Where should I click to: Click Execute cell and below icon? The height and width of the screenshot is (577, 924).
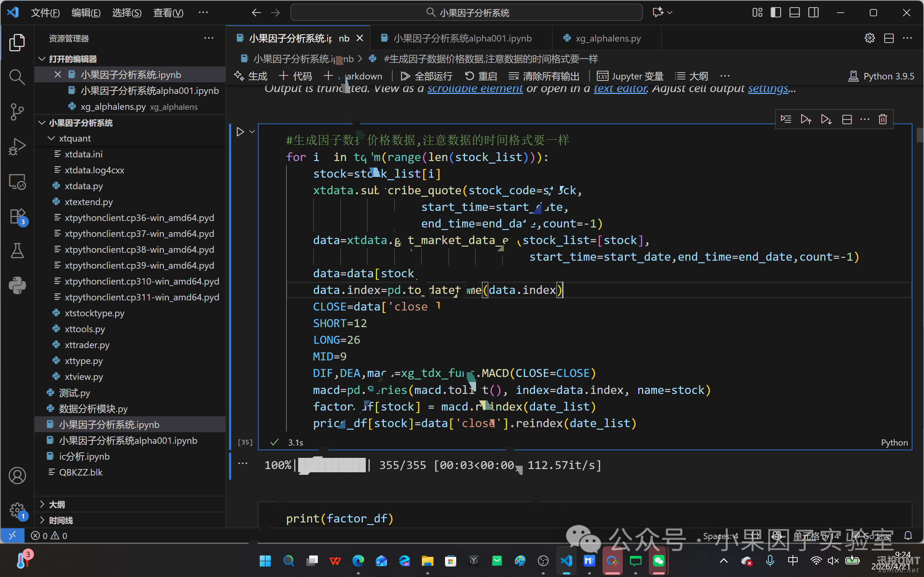click(826, 120)
